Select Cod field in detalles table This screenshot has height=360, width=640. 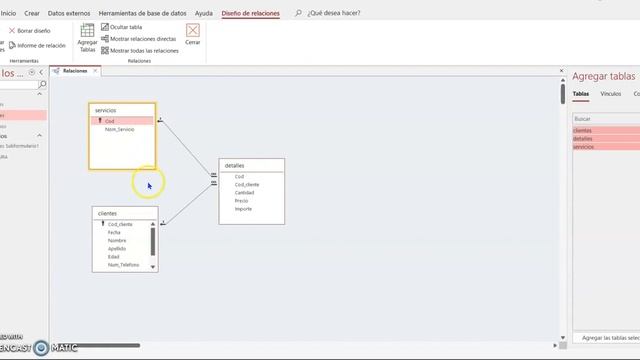click(239, 176)
